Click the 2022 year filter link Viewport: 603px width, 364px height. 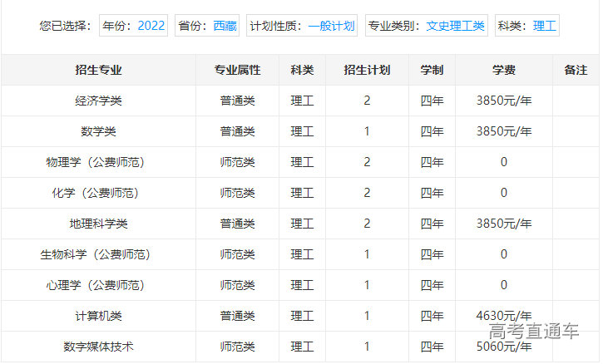(x=151, y=26)
